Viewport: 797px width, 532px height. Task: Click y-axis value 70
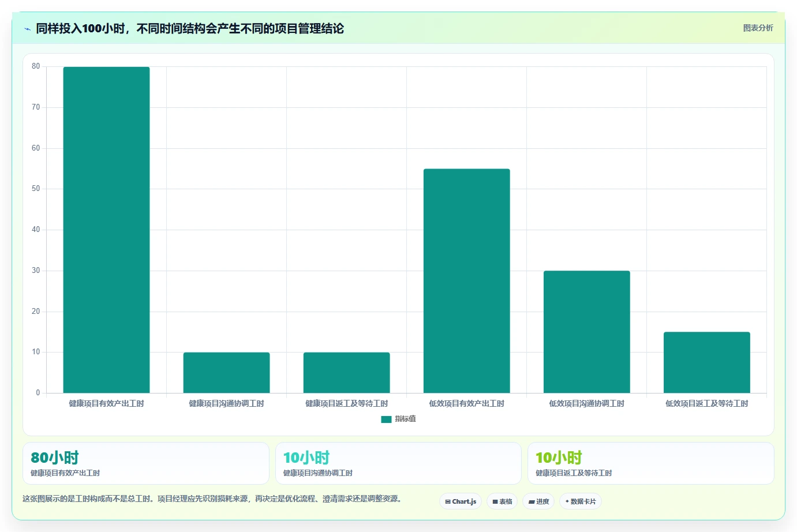coord(36,107)
